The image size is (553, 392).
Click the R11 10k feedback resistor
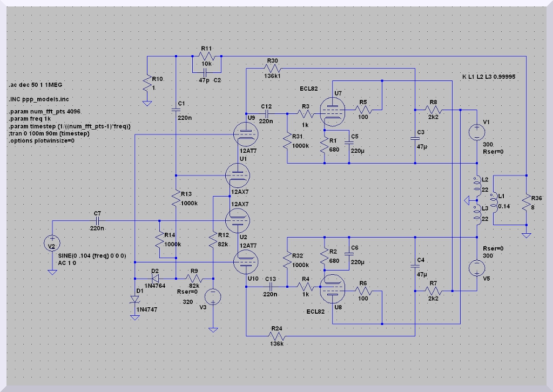pos(207,56)
